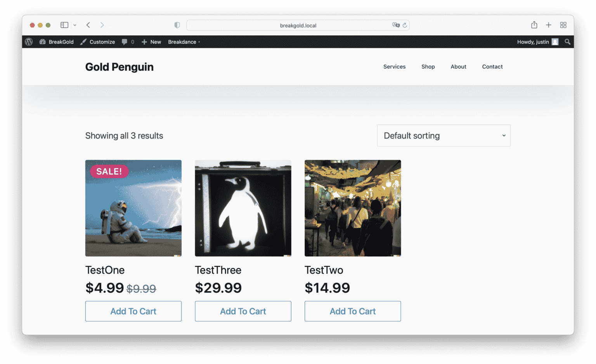Click the privacy shield icon near address bar
This screenshot has width=596, height=364.
click(177, 25)
